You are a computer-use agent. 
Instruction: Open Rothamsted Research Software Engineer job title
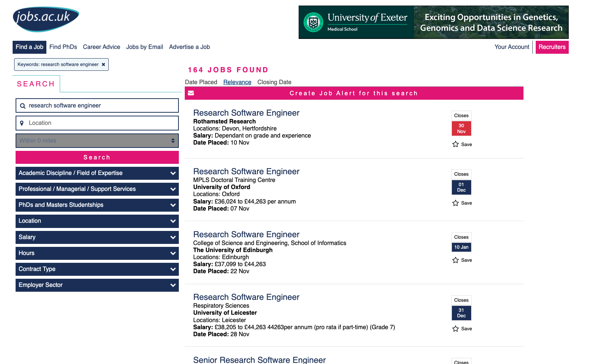click(x=246, y=113)
